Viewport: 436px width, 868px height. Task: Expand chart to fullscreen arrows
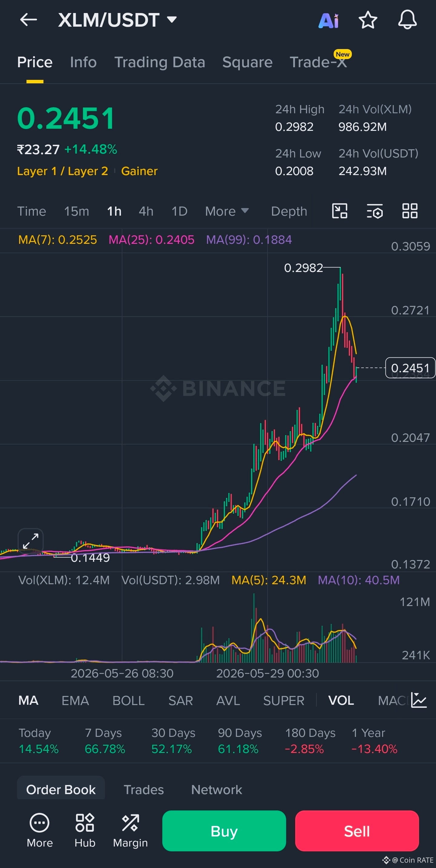coord(31,541)
